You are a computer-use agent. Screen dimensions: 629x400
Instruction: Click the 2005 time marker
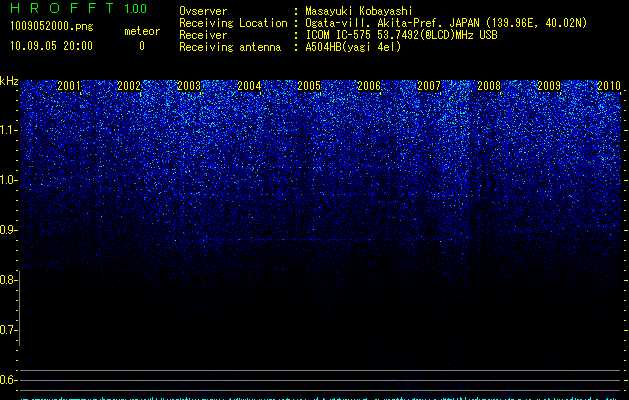(309, 86)
